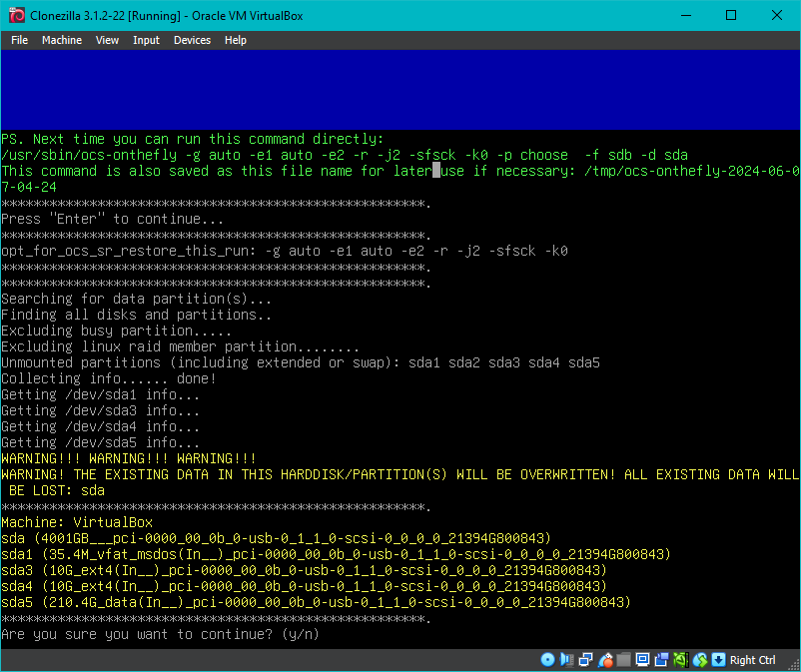
Task: Open the Machine menu
Action: click(61, 40)
